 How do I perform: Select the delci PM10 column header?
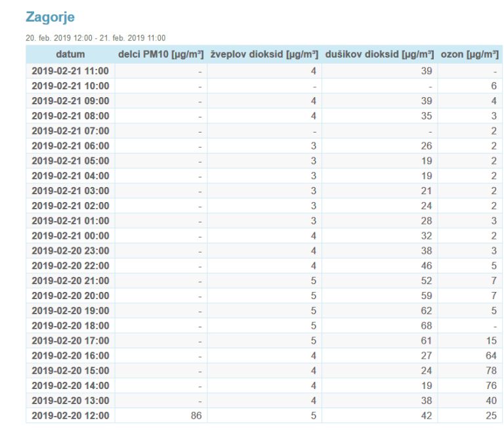(x=161, y=54)
